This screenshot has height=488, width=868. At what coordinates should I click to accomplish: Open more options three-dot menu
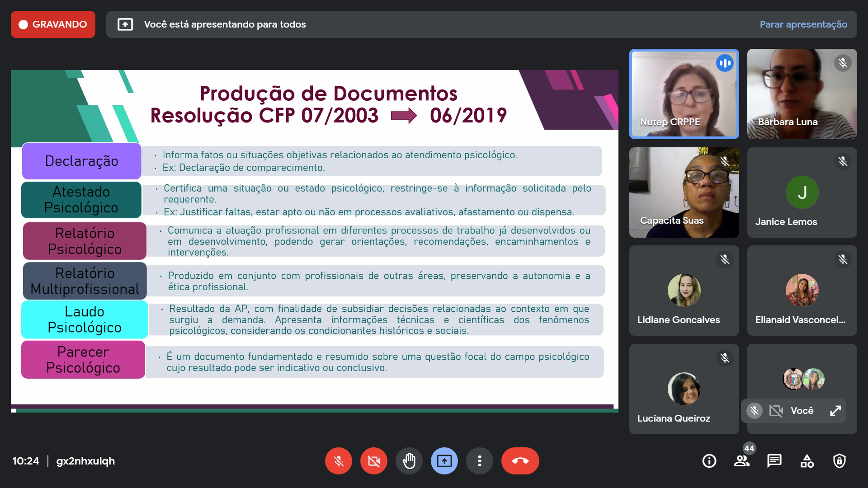[479, 461]
